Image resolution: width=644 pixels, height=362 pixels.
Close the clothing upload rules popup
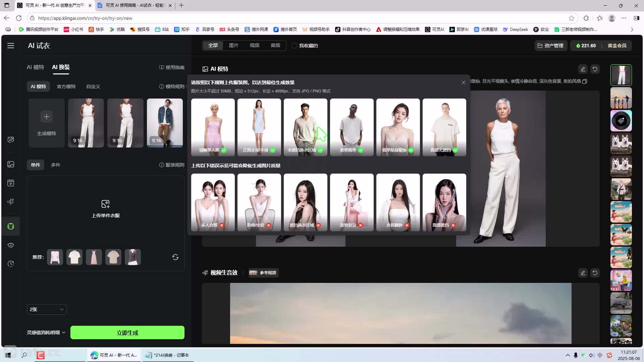pos(464,82)
